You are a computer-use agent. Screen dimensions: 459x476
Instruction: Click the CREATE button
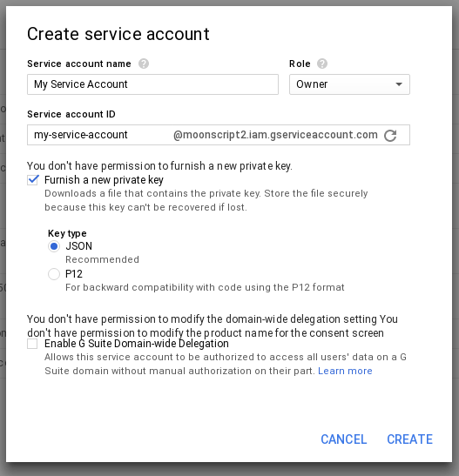click(x=409, y=439)
